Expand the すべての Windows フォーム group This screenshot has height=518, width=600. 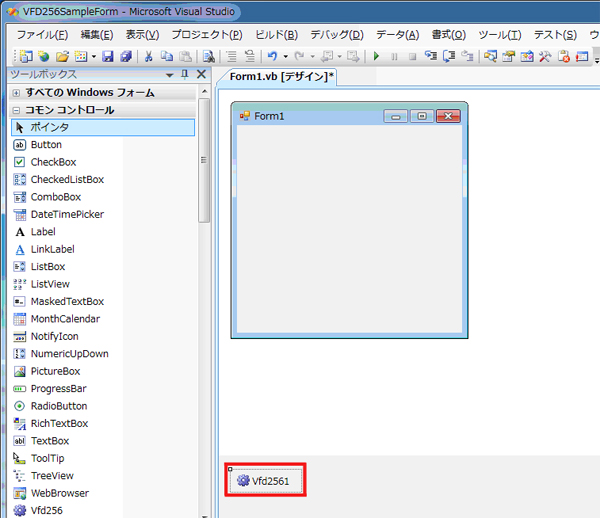16,93
